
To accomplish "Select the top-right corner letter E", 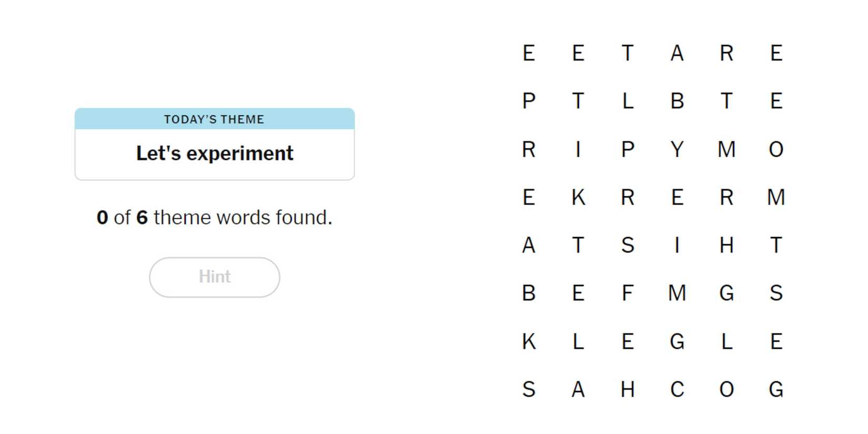I will point(776,53).
